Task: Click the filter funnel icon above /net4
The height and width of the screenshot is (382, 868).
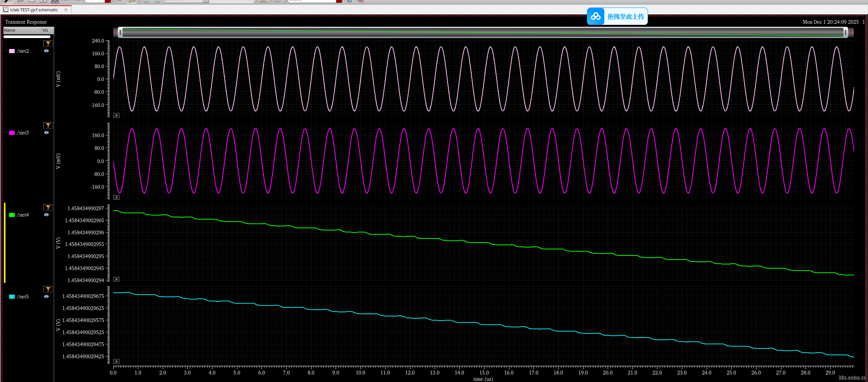Action: 48,208
